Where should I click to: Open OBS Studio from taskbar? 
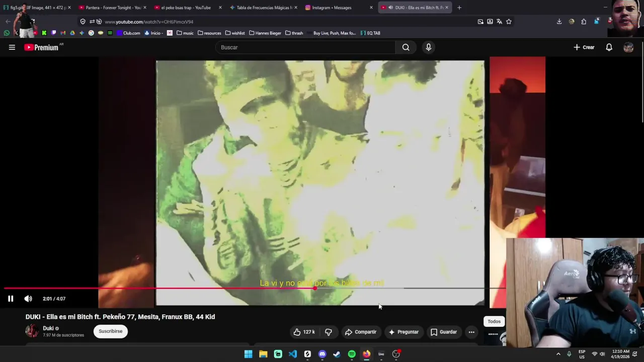pyautogui.click(x=396, y=354)
